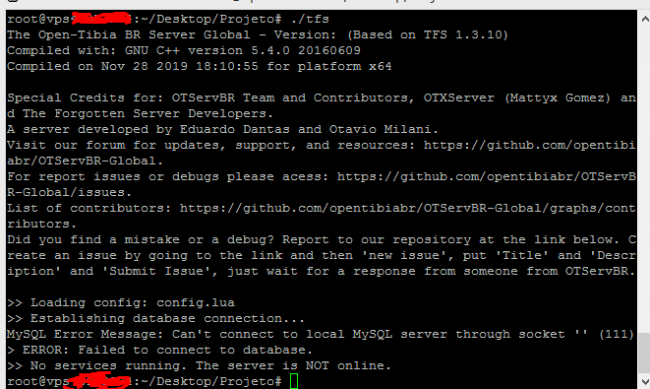The image size is (650, 389).
Task: Click the 'Special Credits for' line
Action: tap(321, 106)
